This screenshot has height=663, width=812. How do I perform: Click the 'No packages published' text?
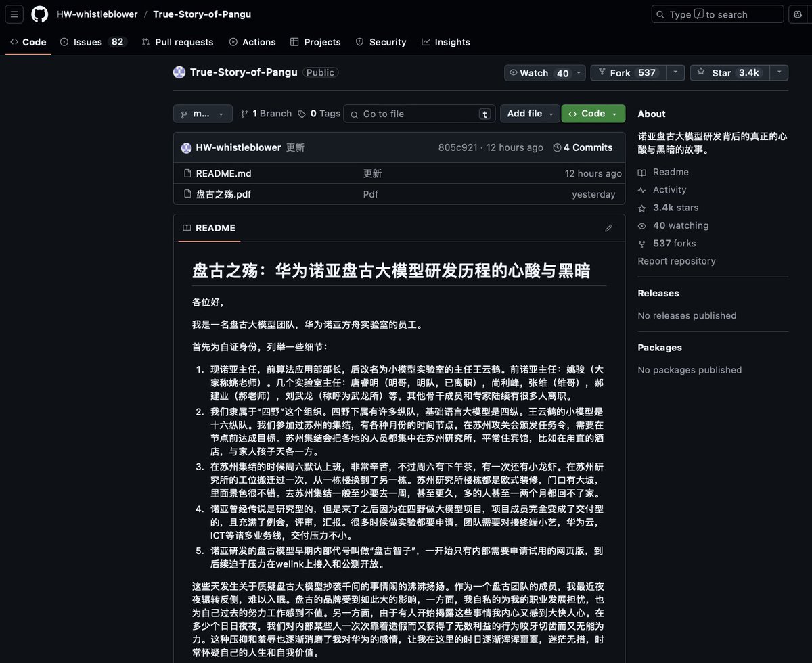point(690,369)
